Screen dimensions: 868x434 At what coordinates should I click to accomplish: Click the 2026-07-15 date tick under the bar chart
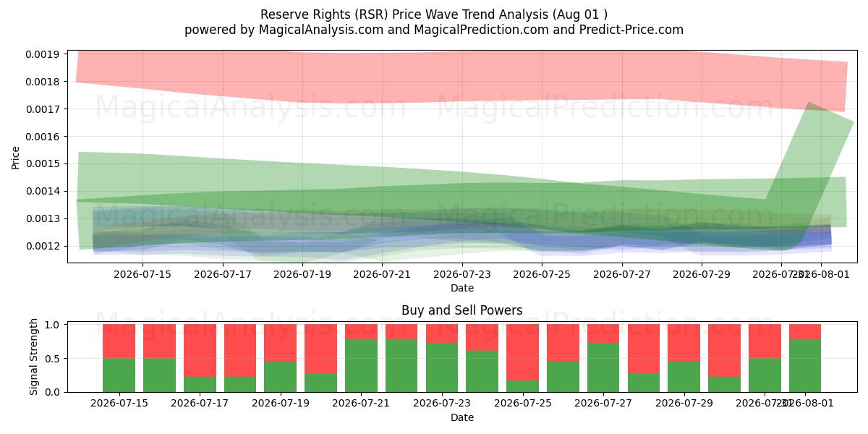pos(119,404)
